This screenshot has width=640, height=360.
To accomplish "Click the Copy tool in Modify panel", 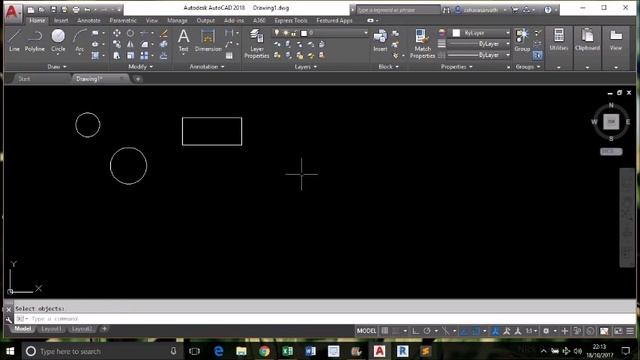I will (x=117, y=44).
